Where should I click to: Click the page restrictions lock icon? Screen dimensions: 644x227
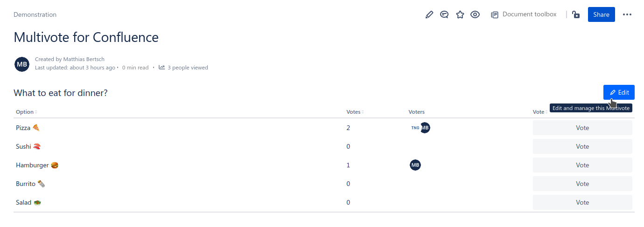[x=576, y=15]
